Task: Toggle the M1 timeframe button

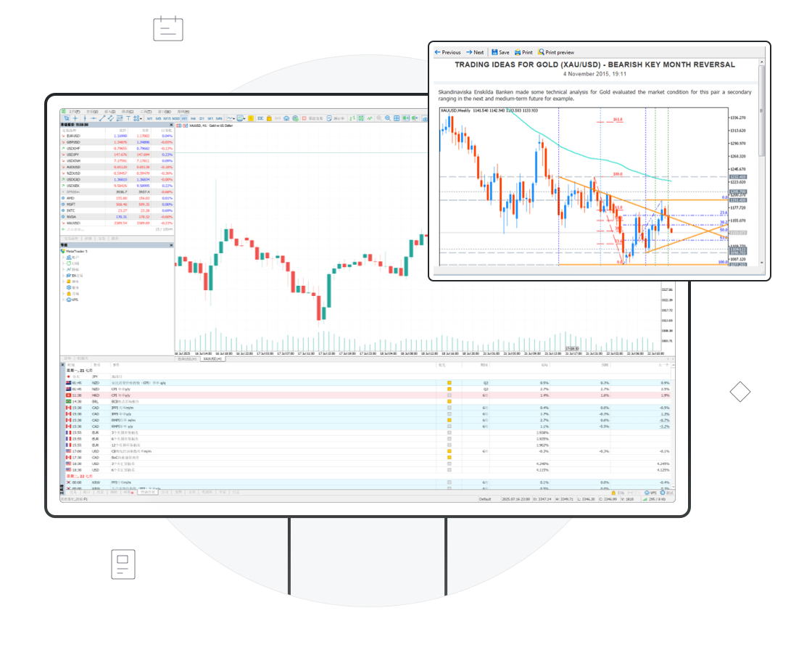Action: (149, 118)
